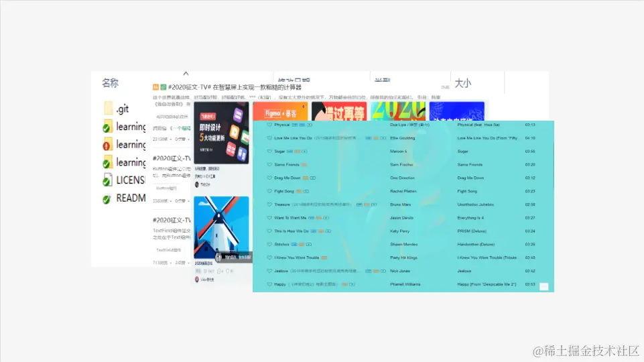Open the article about 在智慧屏上实现一款粗糙的计算器

235,87
